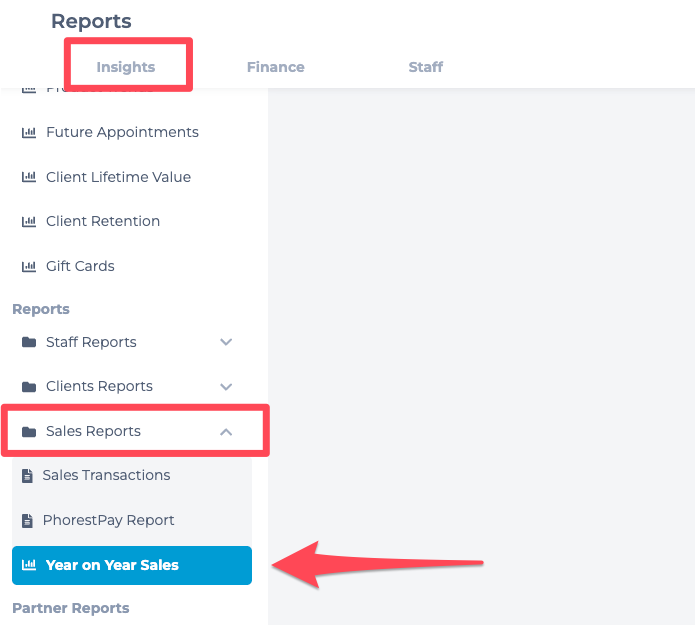Expand the Clients Reports chevron
Image resolution: width=695 pixels, height=625 pixels.
coord(226,387)
